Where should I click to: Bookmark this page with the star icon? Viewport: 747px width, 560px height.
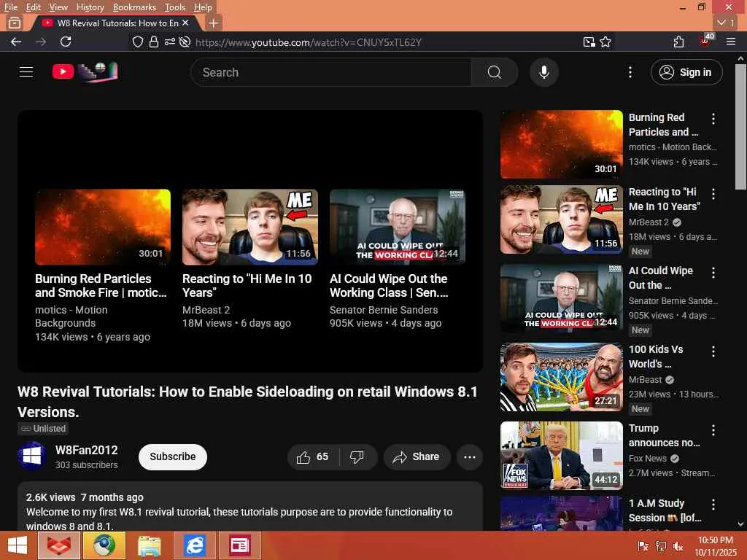605,42
